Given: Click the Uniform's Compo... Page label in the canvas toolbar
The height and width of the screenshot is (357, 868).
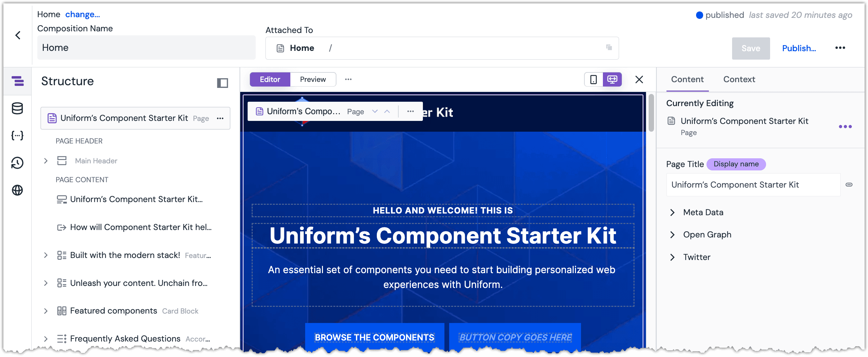Looking at the screenshot, I should 310,111.
